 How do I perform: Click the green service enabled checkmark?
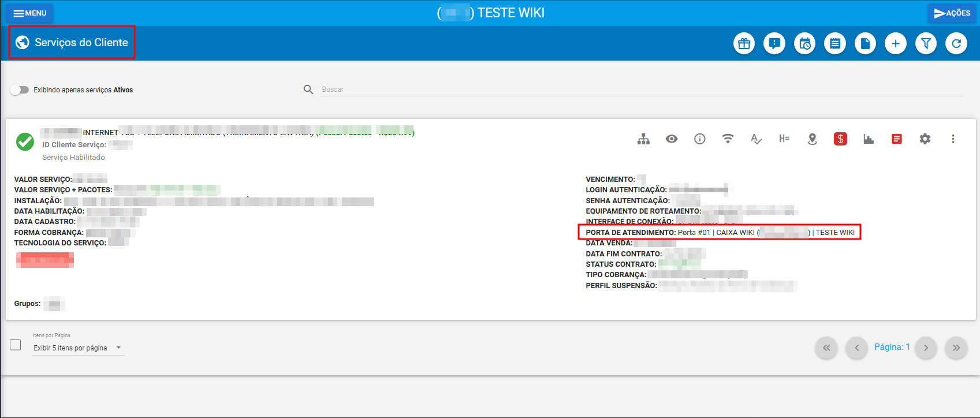(25, 141)
